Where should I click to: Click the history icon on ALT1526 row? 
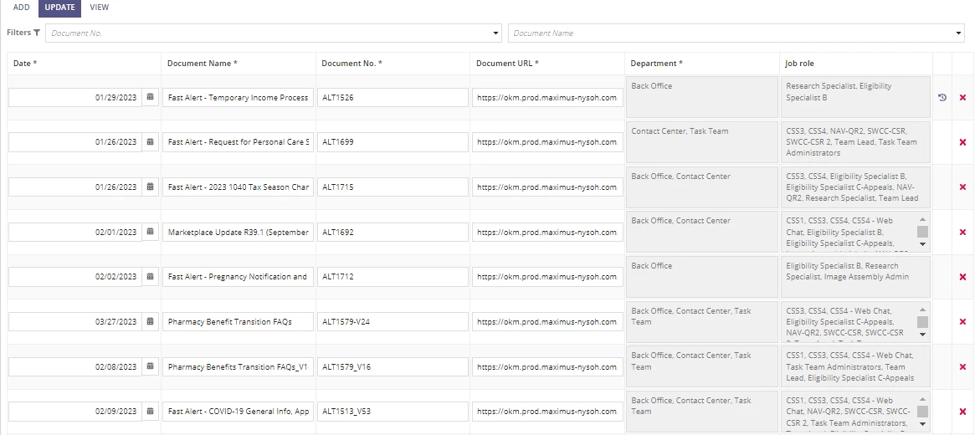coord(942,98)
